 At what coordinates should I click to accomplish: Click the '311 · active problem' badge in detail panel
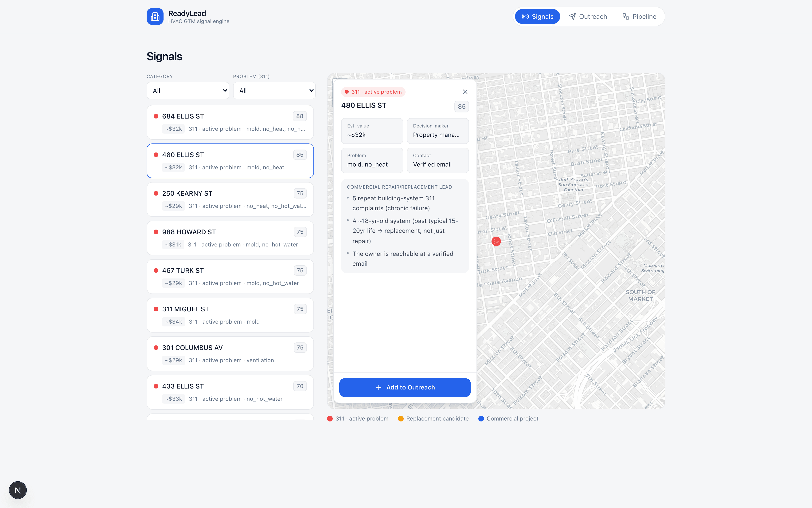point(373,92)
